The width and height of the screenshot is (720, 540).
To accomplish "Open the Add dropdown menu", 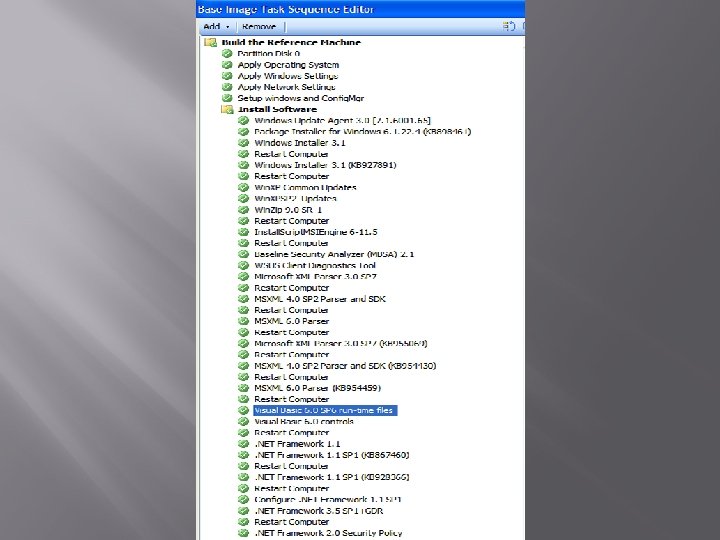I will 216,27.
